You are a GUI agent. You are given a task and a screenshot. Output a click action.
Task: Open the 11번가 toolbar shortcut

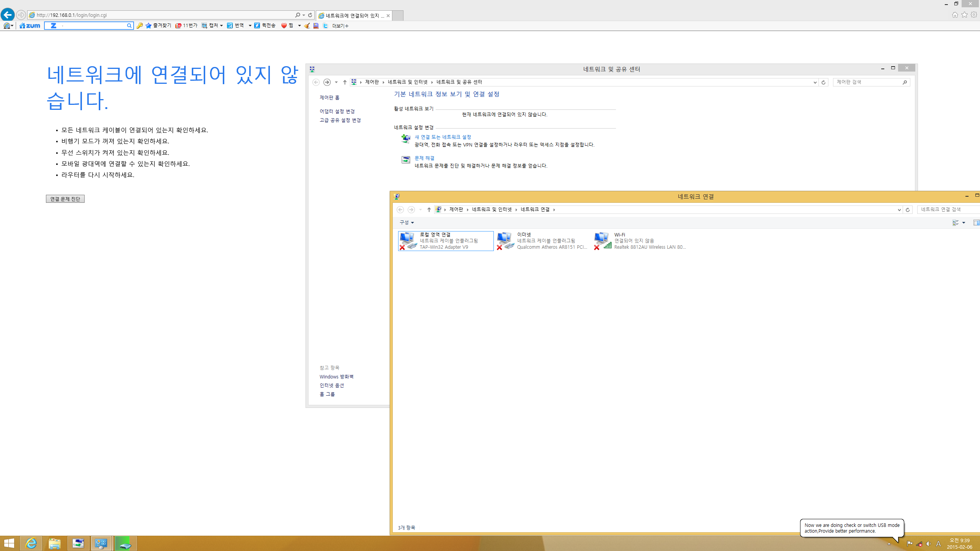tap(186, 26)
